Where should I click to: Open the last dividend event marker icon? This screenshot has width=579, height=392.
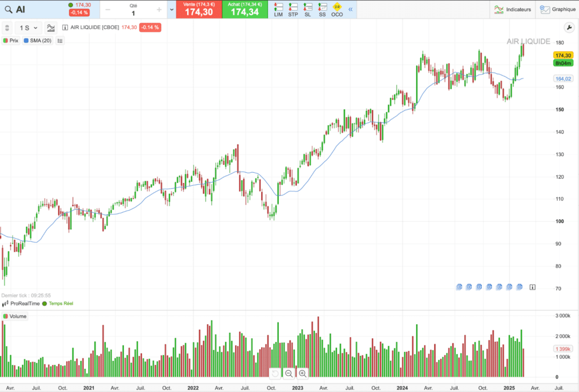[x=520, y=287]
